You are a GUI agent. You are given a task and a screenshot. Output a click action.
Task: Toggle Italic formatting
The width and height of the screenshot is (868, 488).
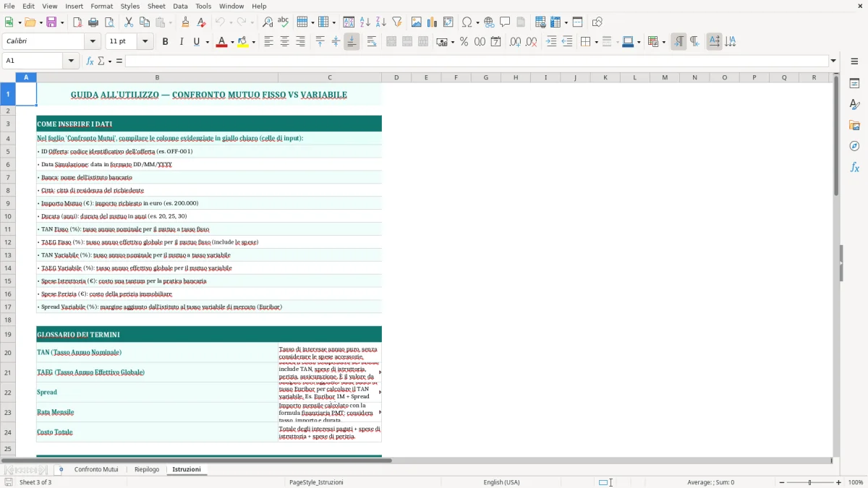(181, 42)
